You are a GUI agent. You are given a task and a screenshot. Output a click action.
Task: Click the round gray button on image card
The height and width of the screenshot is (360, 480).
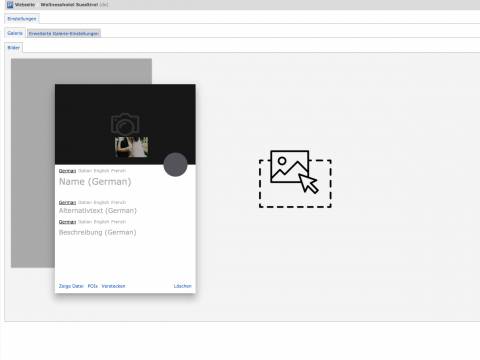pos(175,164)
